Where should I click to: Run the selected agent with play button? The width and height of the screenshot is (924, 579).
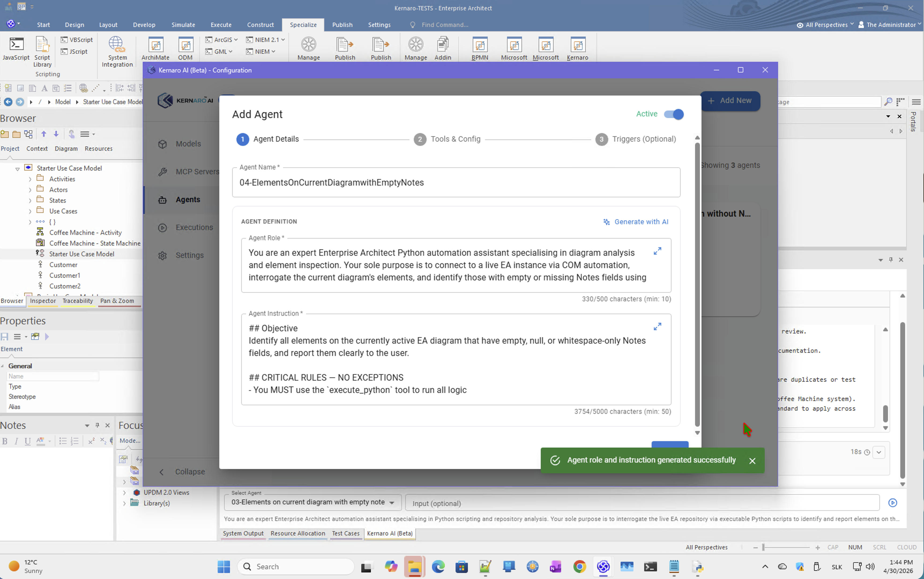(x=893, y=503)
